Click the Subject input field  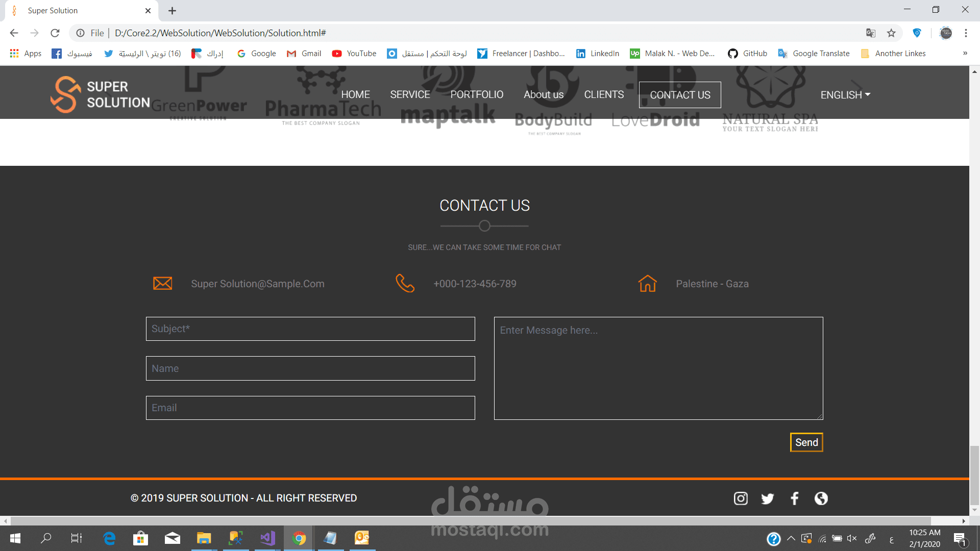coord(310,329)
